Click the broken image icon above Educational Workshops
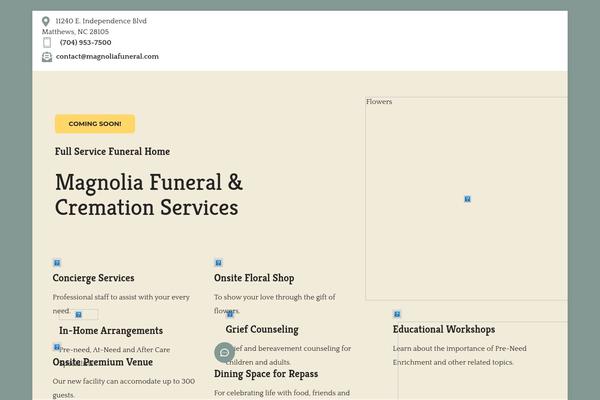600x400 pixels. point(397,314)
